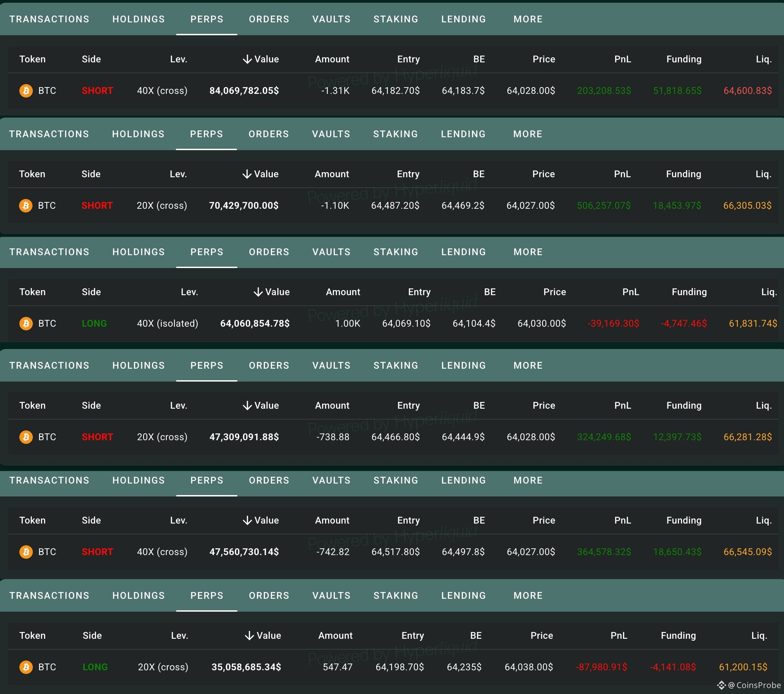Click the 61,200.15$ liquidation price

tap(743, 667)
